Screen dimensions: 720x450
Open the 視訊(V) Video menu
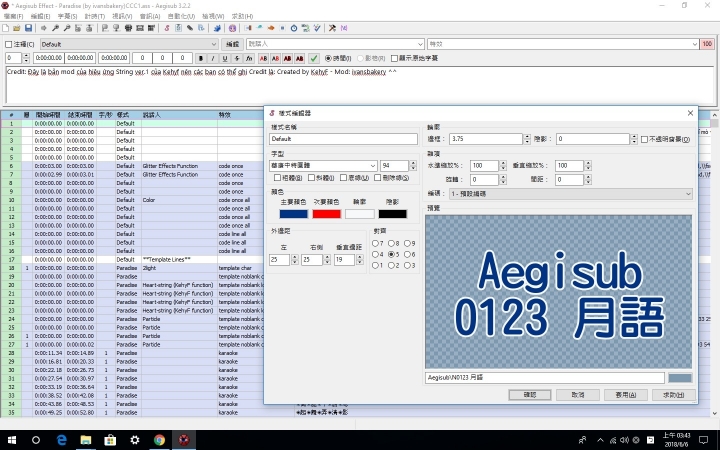coord(122,16)
